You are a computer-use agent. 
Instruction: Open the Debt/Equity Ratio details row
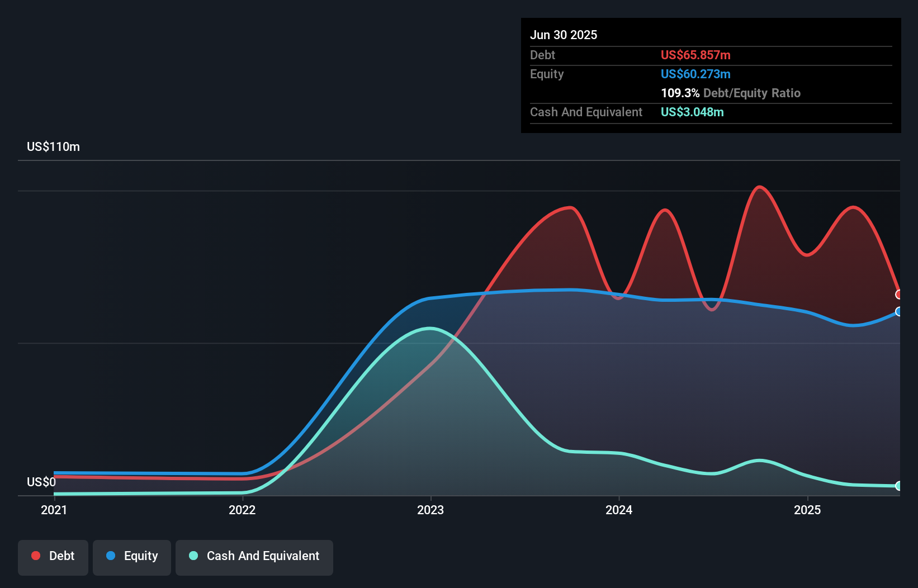coord(730,93)
